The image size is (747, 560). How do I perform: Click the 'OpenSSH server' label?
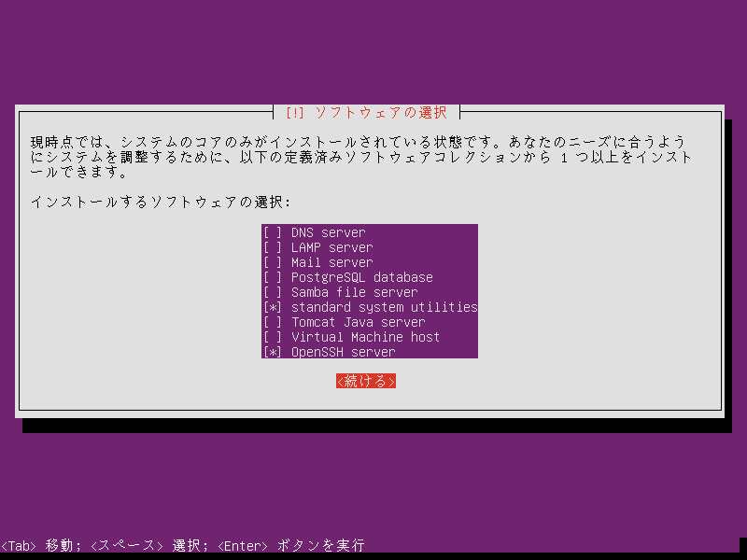tap(344, 352)
